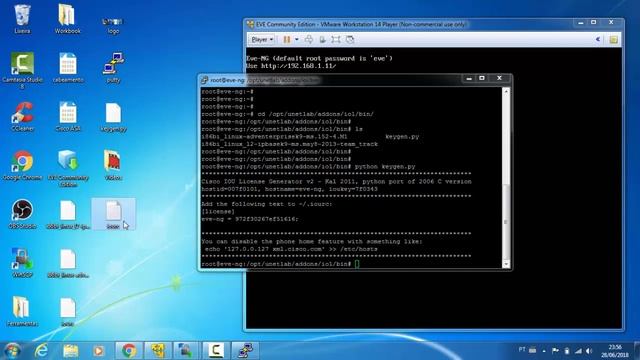Open the Recycle Bin desktop icon
Screen dimensions: 640x360
(22, 19)
